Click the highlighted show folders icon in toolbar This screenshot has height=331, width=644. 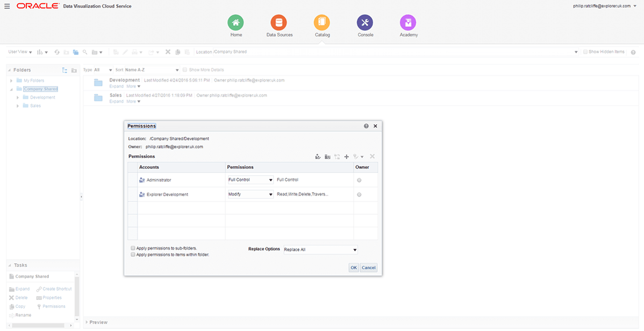(x=76, y=52)
